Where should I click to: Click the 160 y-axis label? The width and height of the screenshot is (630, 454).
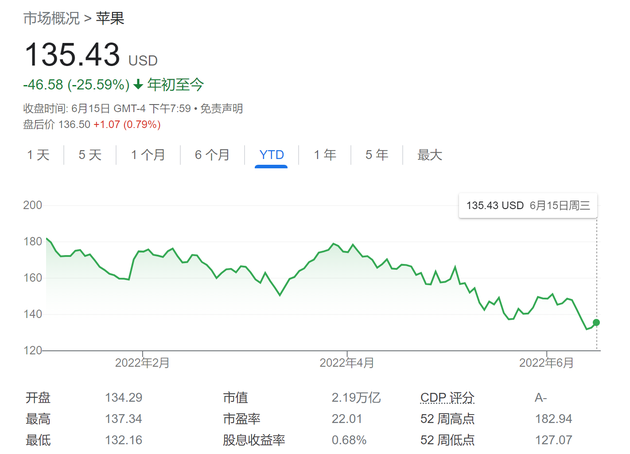click(x=33, y=278)
